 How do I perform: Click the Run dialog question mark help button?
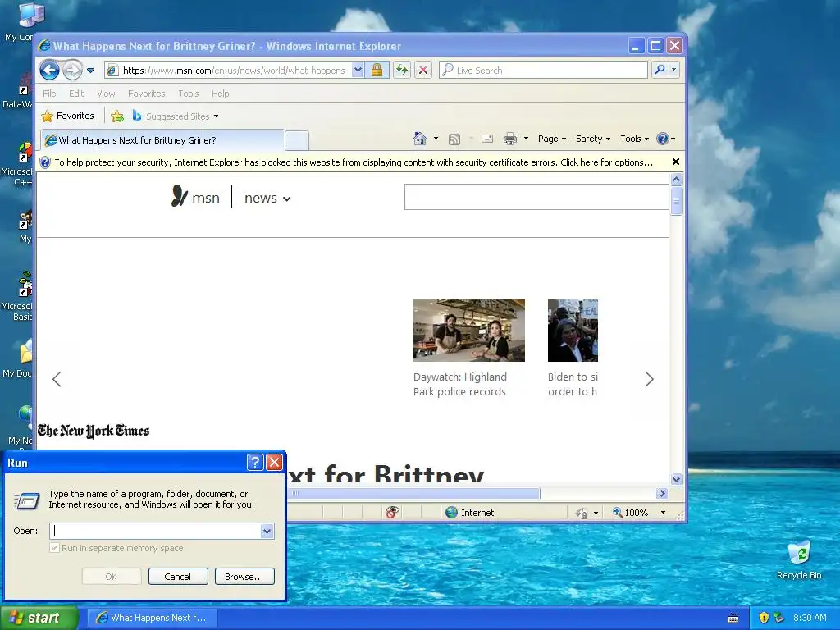coord(255,462)
